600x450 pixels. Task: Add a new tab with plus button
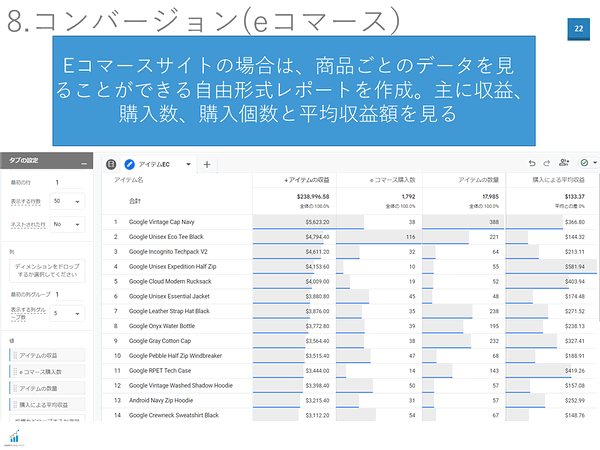pos(207,165)
